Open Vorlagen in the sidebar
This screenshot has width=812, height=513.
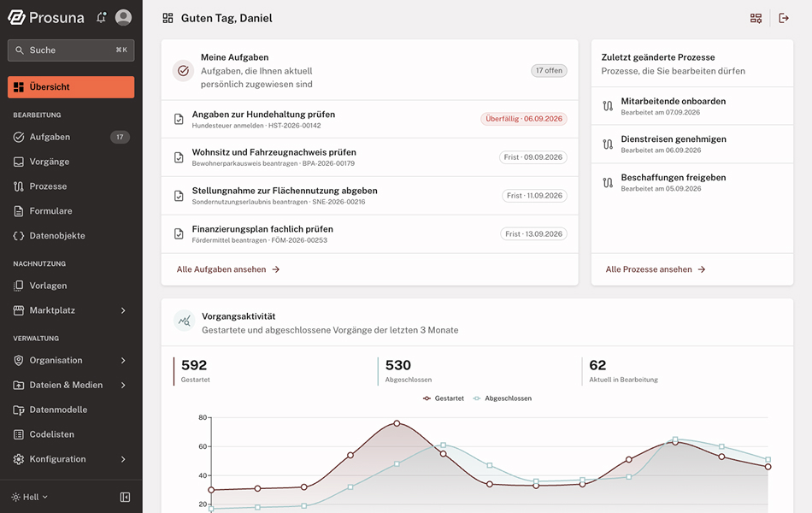[71, 286]
